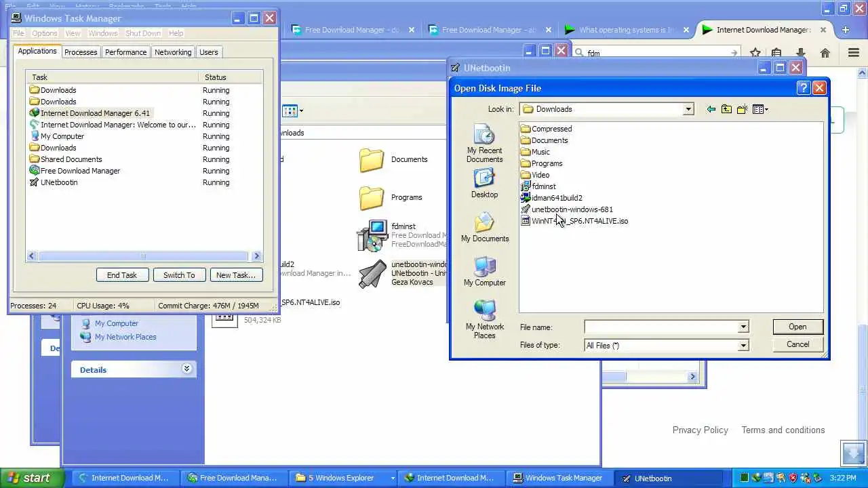Open the View Menu icon in dialog
The image size is (868, 488).
click(760, 109)
